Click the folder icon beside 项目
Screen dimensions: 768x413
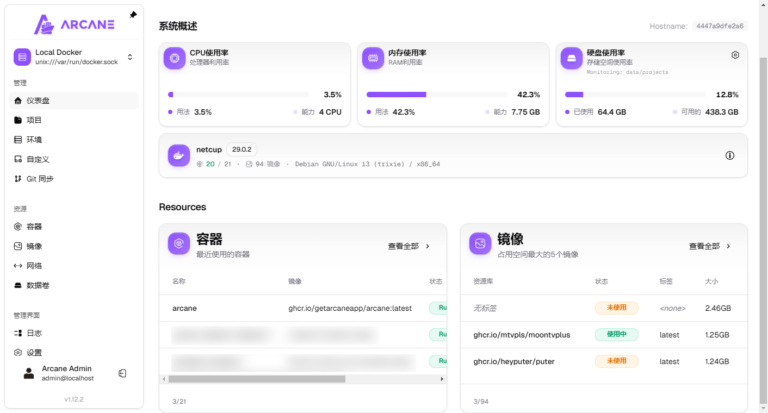point(18,120)
